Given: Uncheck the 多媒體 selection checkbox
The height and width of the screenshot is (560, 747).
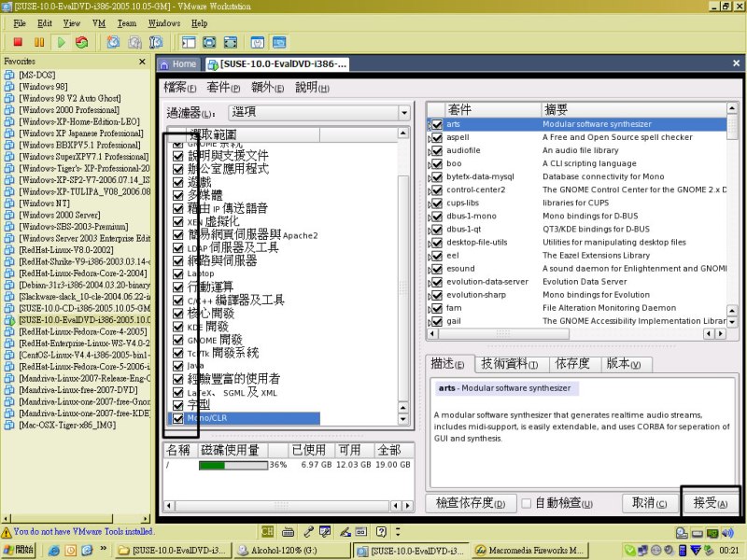Looking at the screenshot, I should coord(178,196).
